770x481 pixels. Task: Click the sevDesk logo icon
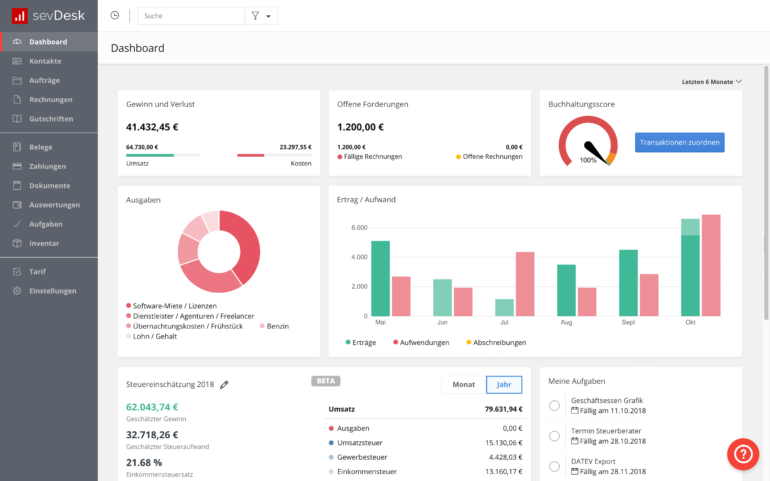point(19,16)
